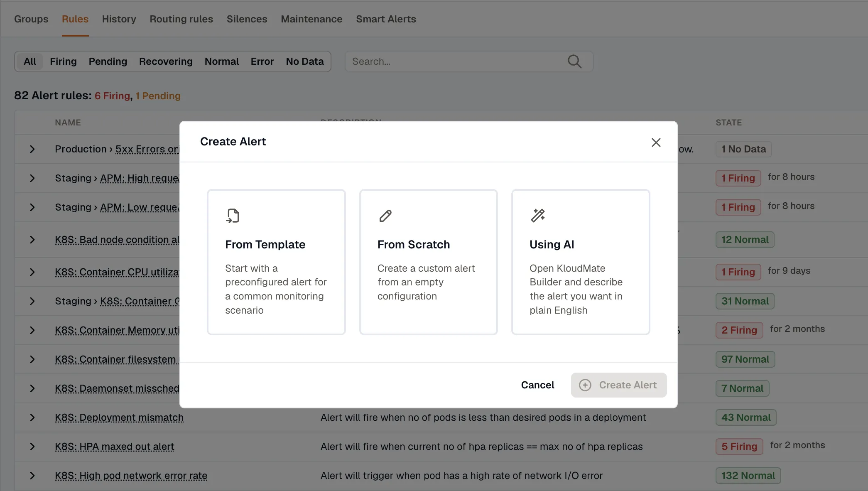The width and height of the screenshot is (868, 491).
Task: Open the Silences tab
Action: click(247, 19)
